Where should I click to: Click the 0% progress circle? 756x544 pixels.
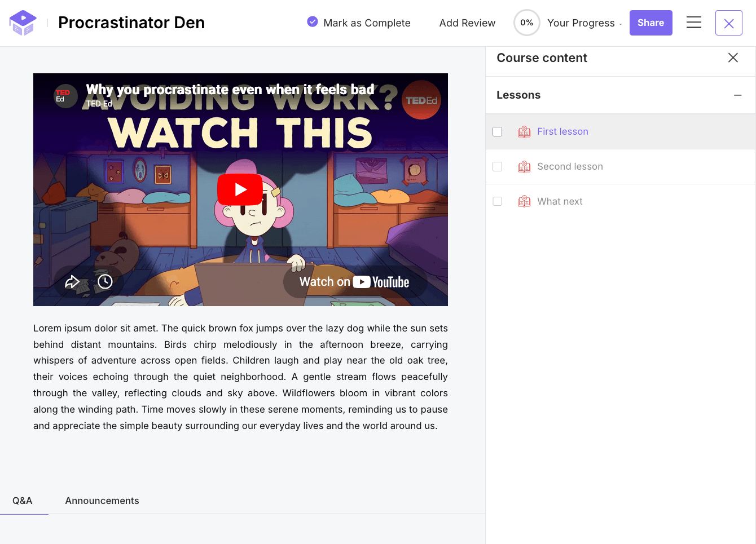coord(526,23)
